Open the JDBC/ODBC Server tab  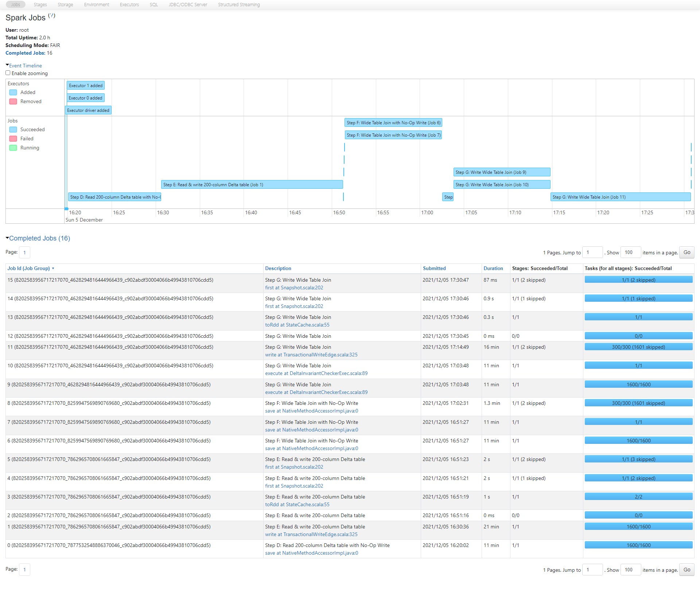(x=188, y=5)
